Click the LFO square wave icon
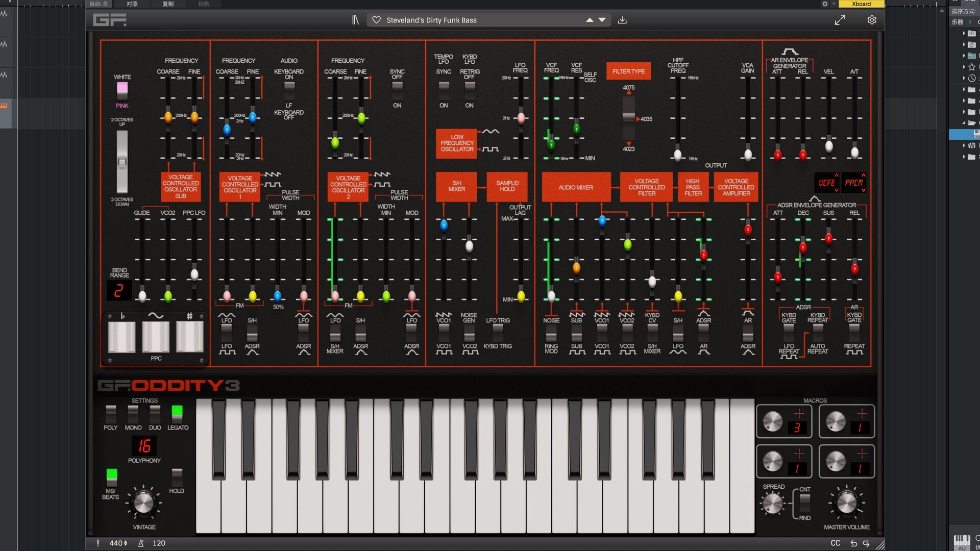 tap(491, 149)
